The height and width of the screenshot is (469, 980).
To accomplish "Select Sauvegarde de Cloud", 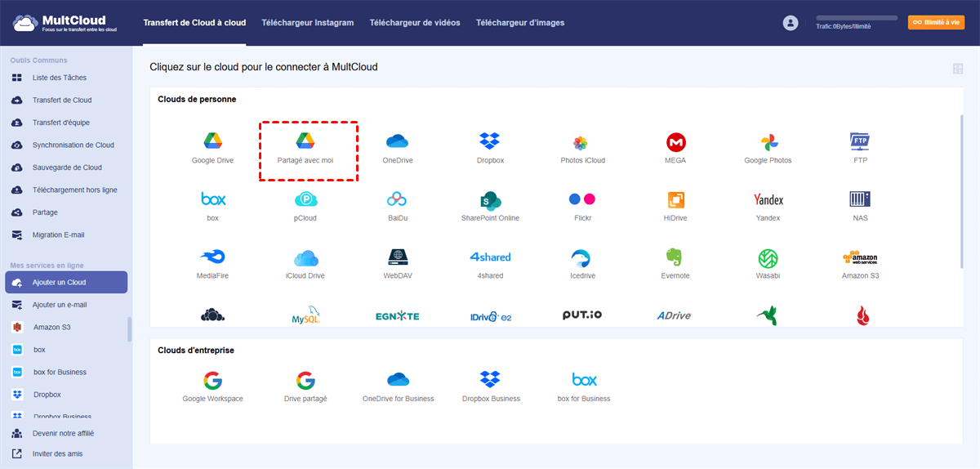I will click(65, 167).
